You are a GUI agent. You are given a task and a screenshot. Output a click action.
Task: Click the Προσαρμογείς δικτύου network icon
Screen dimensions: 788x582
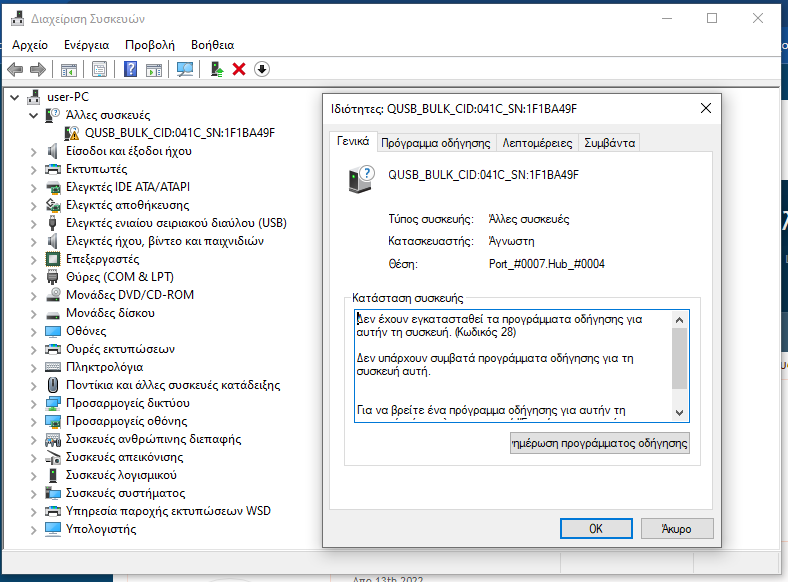(53, 403)
